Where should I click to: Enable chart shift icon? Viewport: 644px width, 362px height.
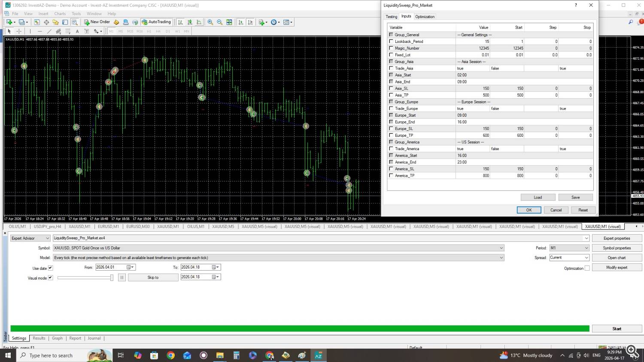pyautogui.click(x=250, y=22)
